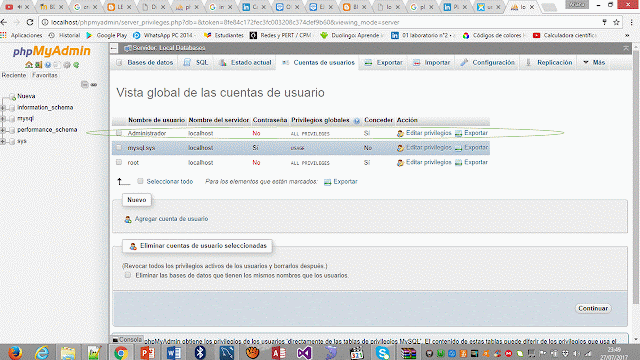Open PowerPoint from the taskbar
The image size is (640, 360).
pyautogui.click(x=147, y=352)
